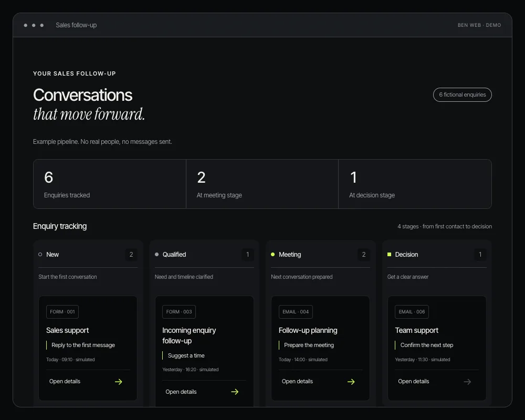Click '4 stages · from first contact to decision'

pos(445,226)
